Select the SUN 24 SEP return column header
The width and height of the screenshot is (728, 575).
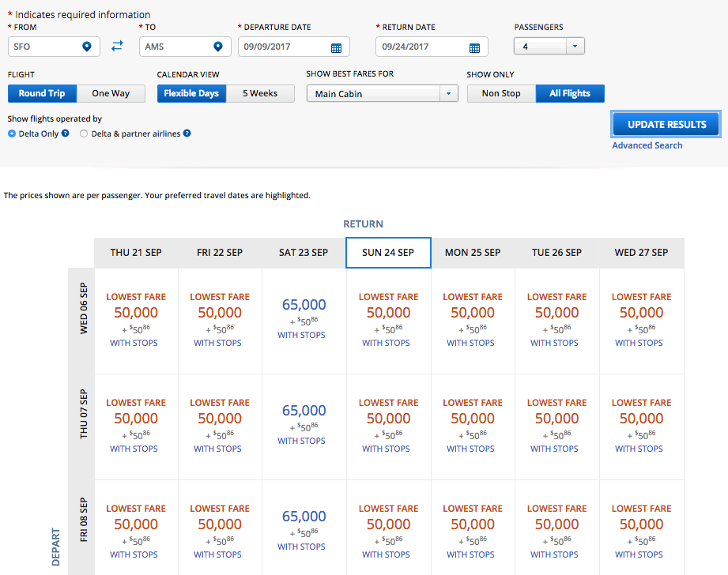[388, 253]
